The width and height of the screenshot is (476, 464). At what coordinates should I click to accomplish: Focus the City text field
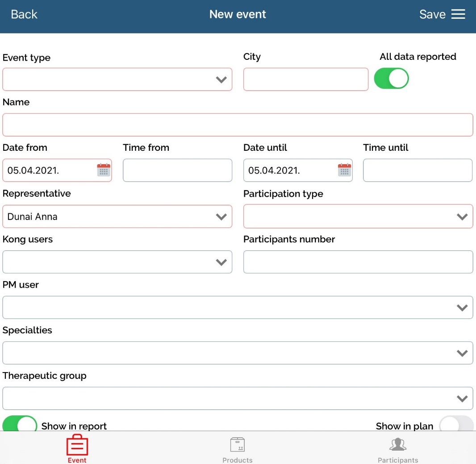click(305, 79)
